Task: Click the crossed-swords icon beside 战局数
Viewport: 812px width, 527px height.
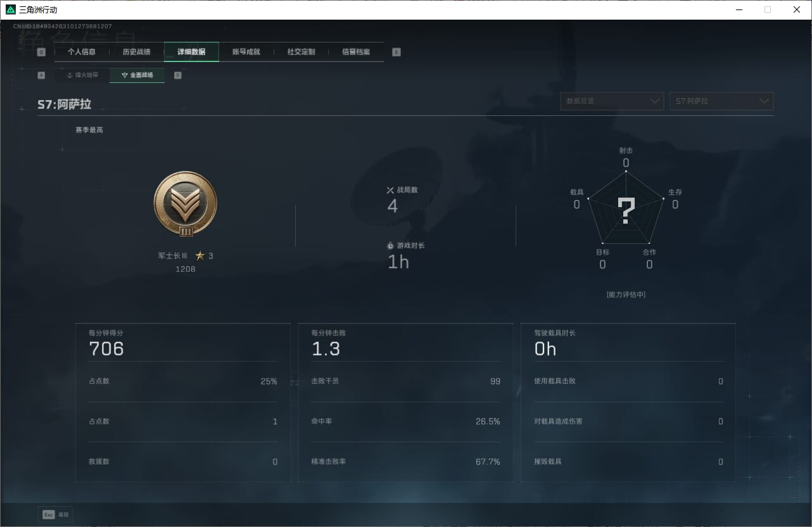Action: [x=390, y=190]
